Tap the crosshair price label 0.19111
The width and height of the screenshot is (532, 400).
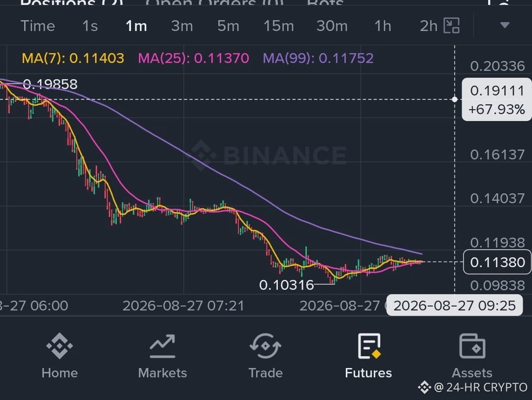pyautogui.click(x=498, y=91)
